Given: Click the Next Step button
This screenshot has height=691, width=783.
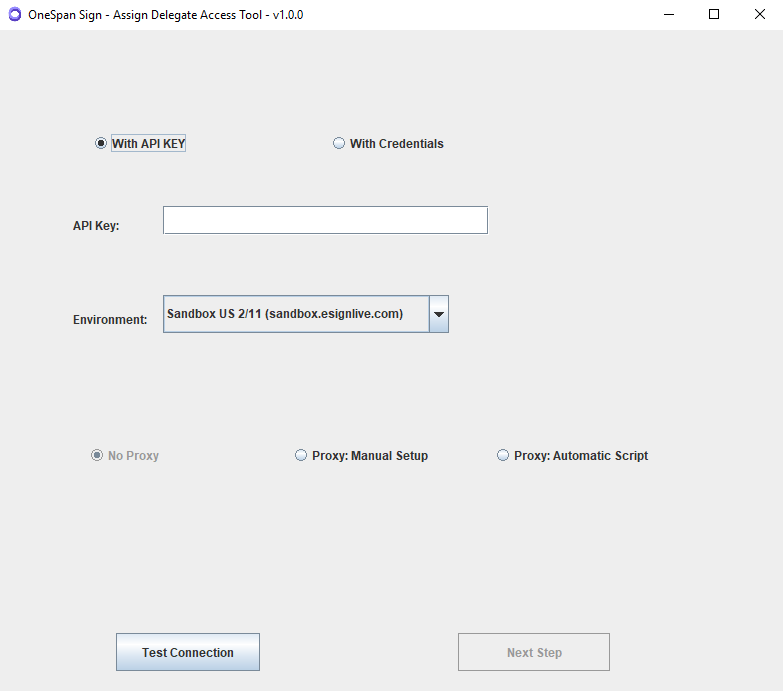Looking at the screenshot, I should (x=534, y=652).
